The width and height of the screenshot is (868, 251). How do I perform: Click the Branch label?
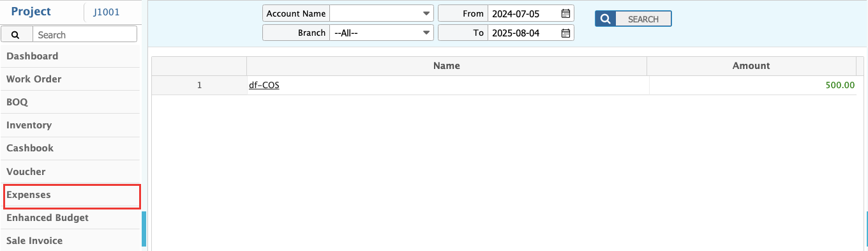(296, 33)
